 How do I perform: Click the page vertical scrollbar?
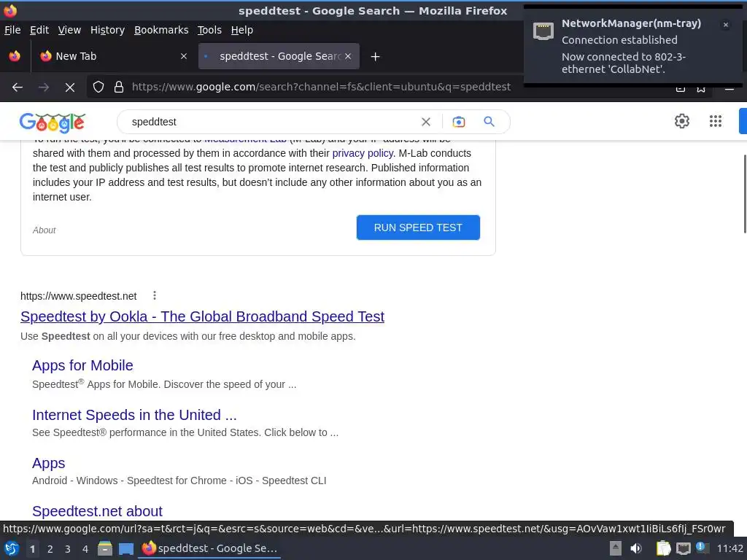point(744,194)
